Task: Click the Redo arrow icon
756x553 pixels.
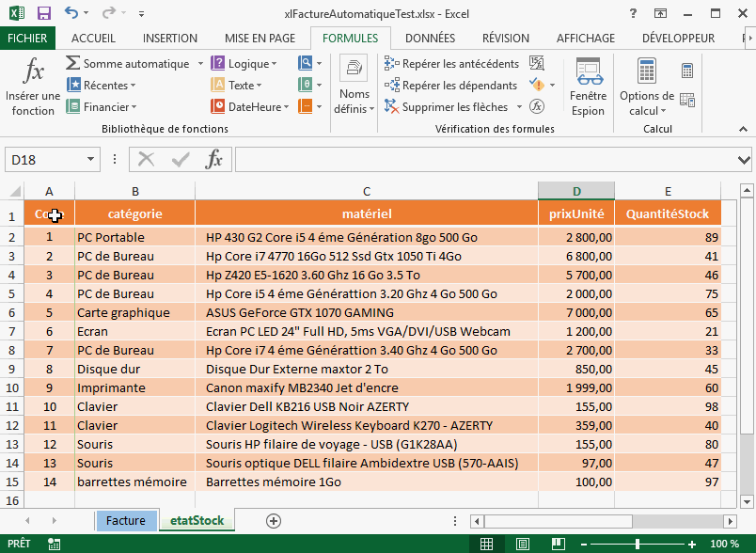Action: [108, 13]
